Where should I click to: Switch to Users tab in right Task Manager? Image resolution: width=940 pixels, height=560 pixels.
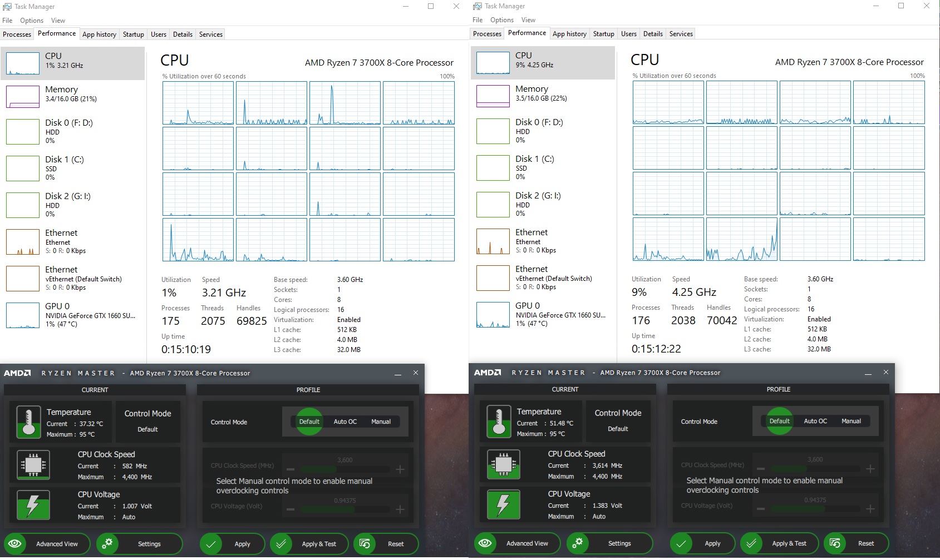[x=629, y=34]
